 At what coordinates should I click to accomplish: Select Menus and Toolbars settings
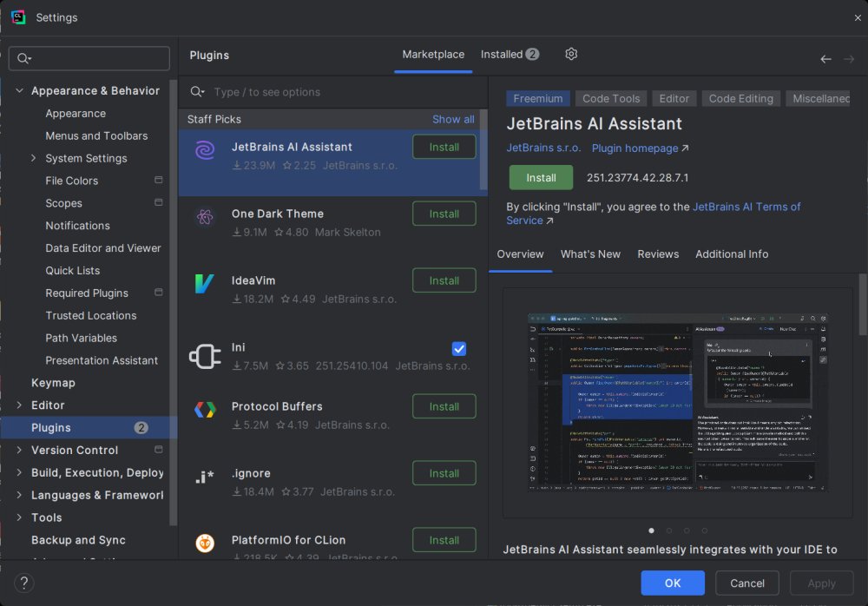click(96, 135)
